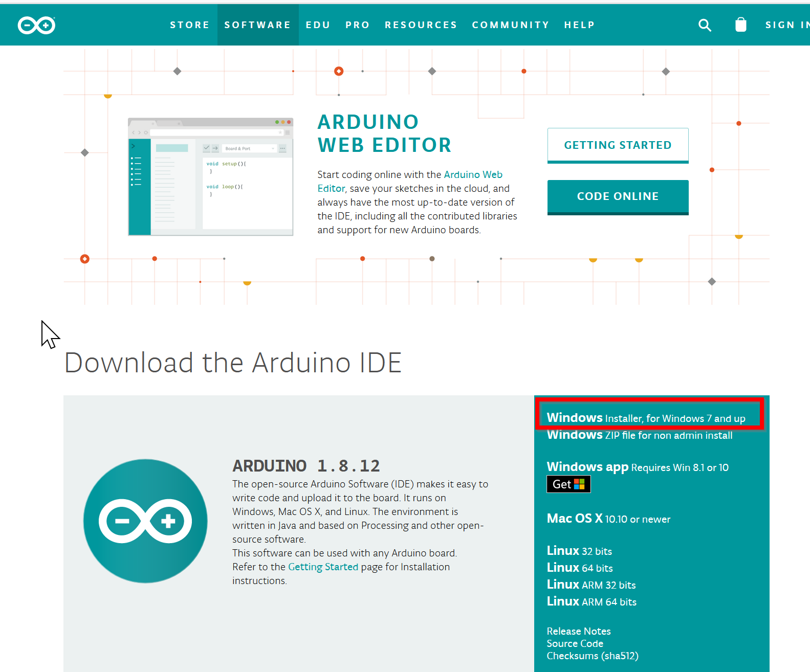This screenshot has height=672, width=810.
Task: Download Linux ARM 32 bits
Action: tap(591, 585)
